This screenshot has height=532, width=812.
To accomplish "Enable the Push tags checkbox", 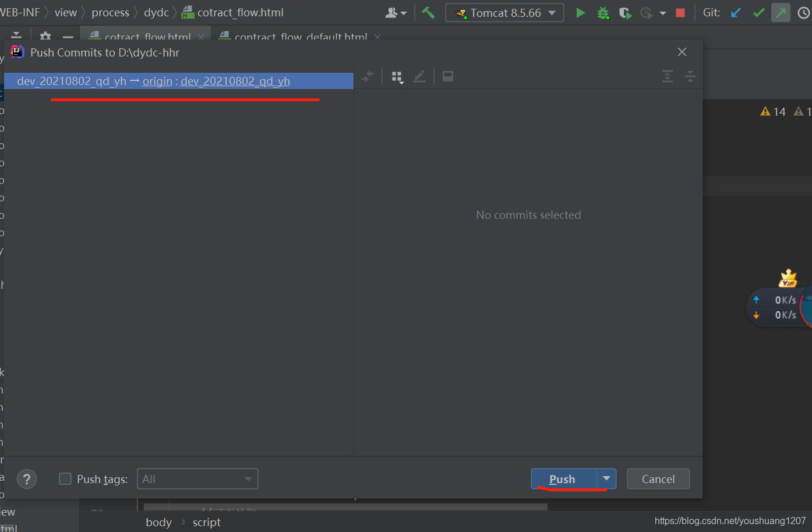I will point(65,479).
